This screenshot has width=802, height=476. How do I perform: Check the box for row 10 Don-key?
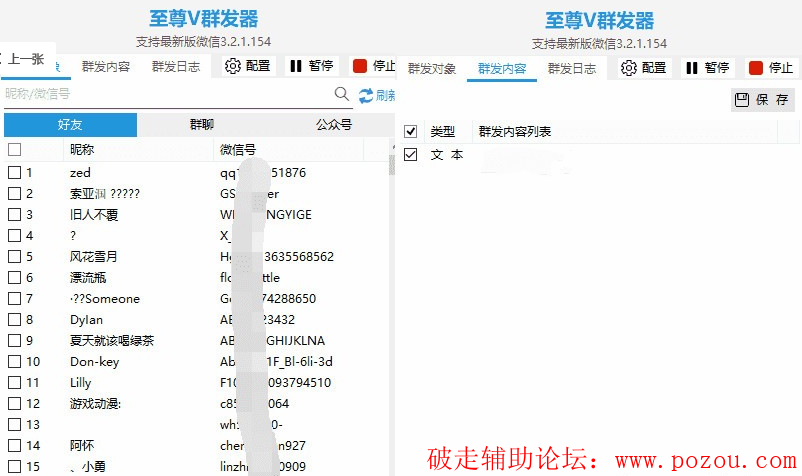pos(14,361)
